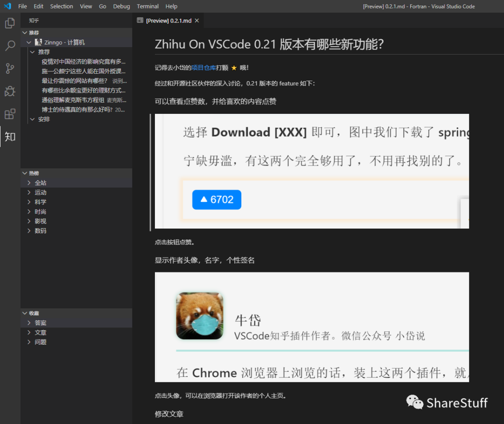This screenshot has height=424, width=504.
Task: Open the File menu
Action: coord(22,6)
